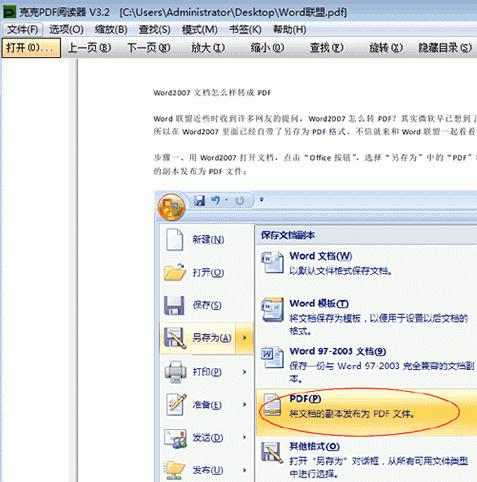The height and width of the screenshot is (482, 477).
Task: Open the 选项(O) menu
Action: pos(66,30)
